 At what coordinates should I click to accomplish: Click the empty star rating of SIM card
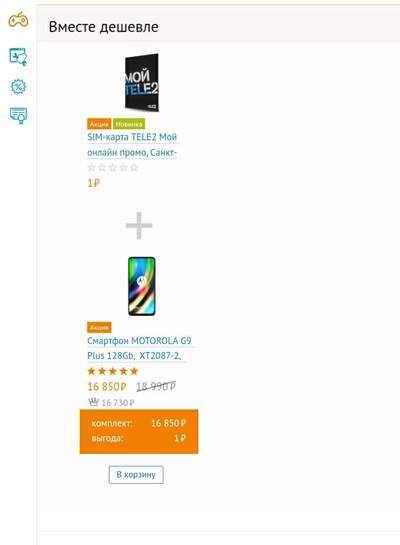click(x=113, y=168)
